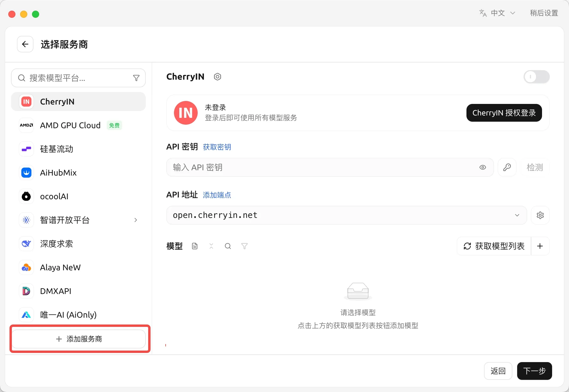The width and height of the screenshot is (569, 392).
Task: Select AiHubMix provider
Action: point(79,173)
